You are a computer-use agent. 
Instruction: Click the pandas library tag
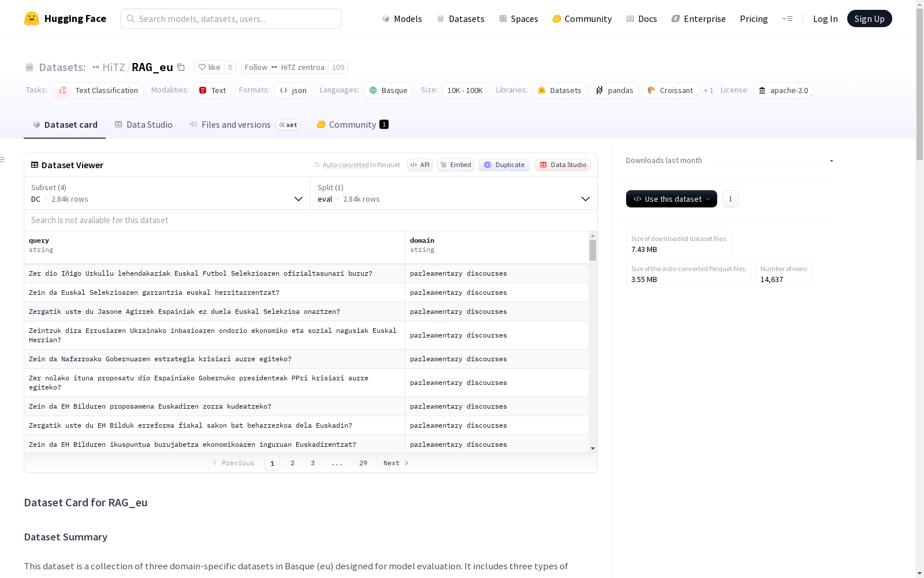[x=614, y=90]
